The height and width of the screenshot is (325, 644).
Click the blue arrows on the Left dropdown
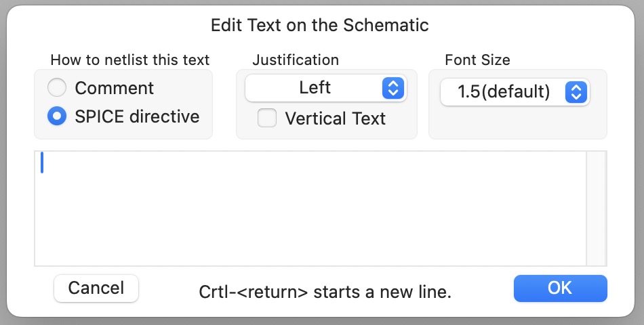click(x=393, y=88)
